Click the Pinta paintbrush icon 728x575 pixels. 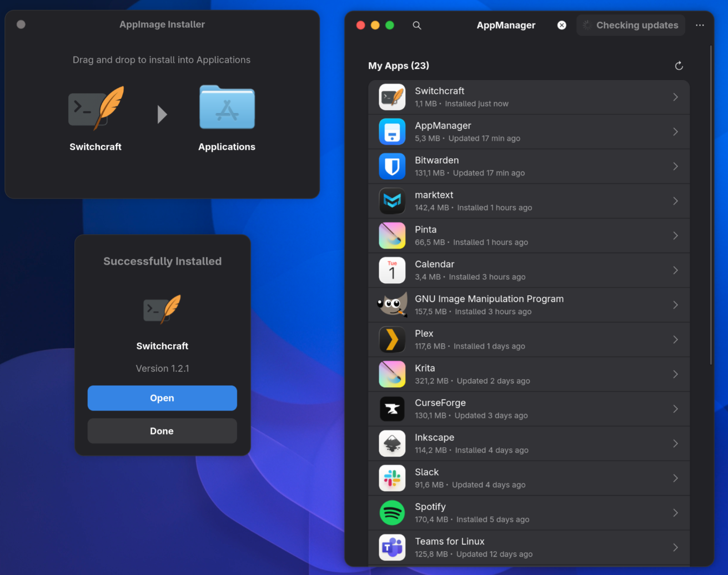pos(392,236)
